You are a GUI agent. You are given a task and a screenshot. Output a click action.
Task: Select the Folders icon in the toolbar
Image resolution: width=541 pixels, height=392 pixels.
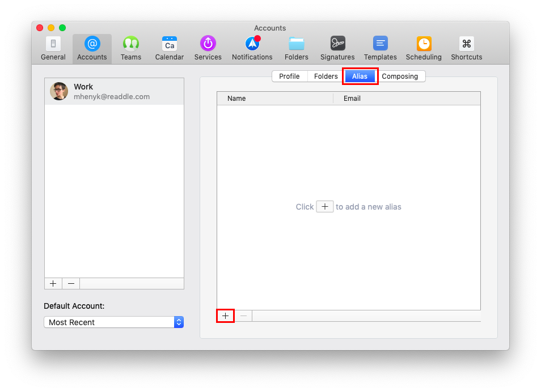pyautogui.click(x=296, y=48)
